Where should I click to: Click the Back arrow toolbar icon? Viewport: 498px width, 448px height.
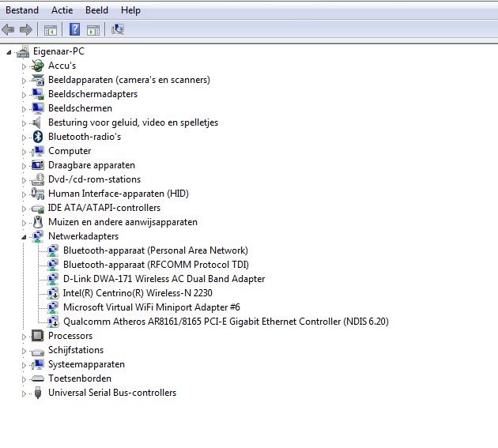pos(8,30)
